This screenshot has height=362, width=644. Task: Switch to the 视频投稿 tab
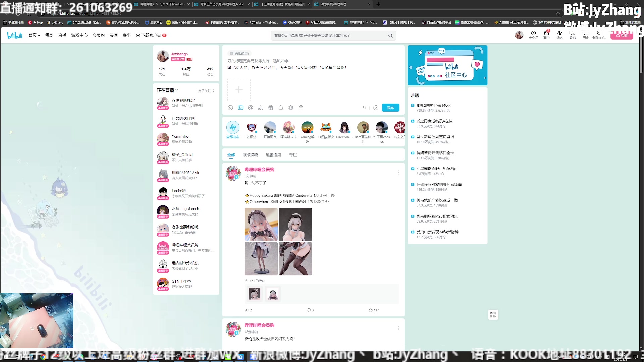[250, 155]
